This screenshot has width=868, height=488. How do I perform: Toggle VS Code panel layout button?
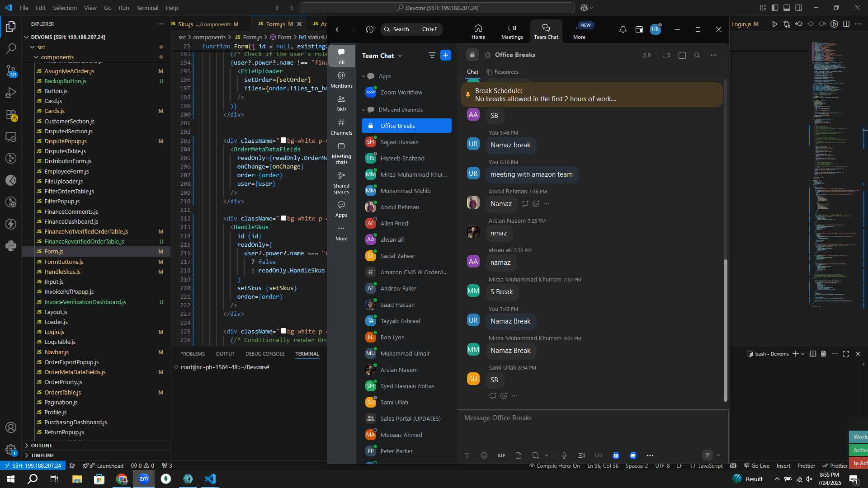click(787, 8)
